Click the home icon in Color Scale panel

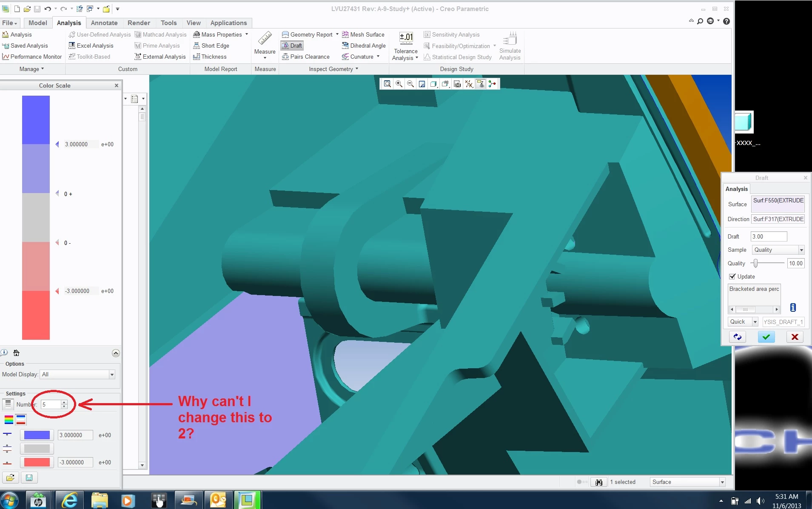(16, 353)
